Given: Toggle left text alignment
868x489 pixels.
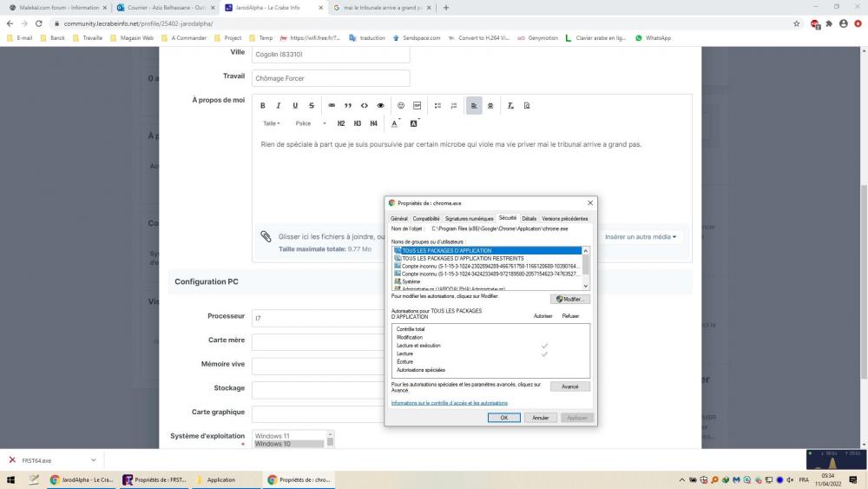Looking at the screenshot, I should [x=474, y=105].
